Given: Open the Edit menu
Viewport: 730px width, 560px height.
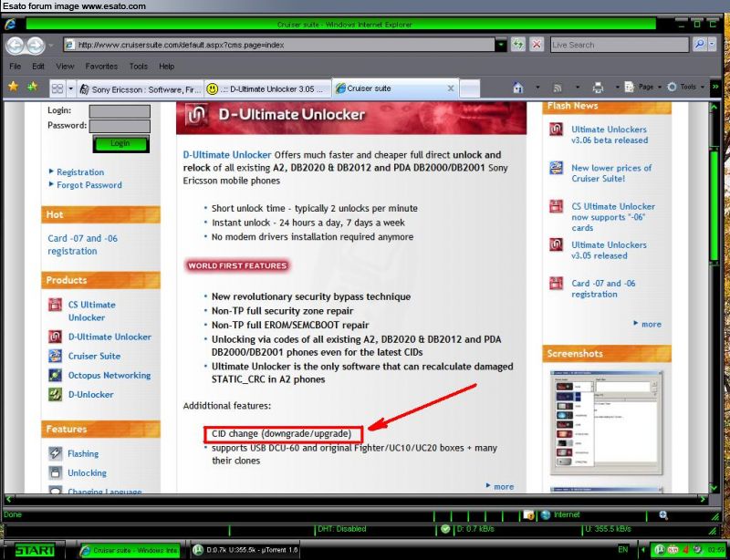Looking at the screenshot, I should [38, 67].
